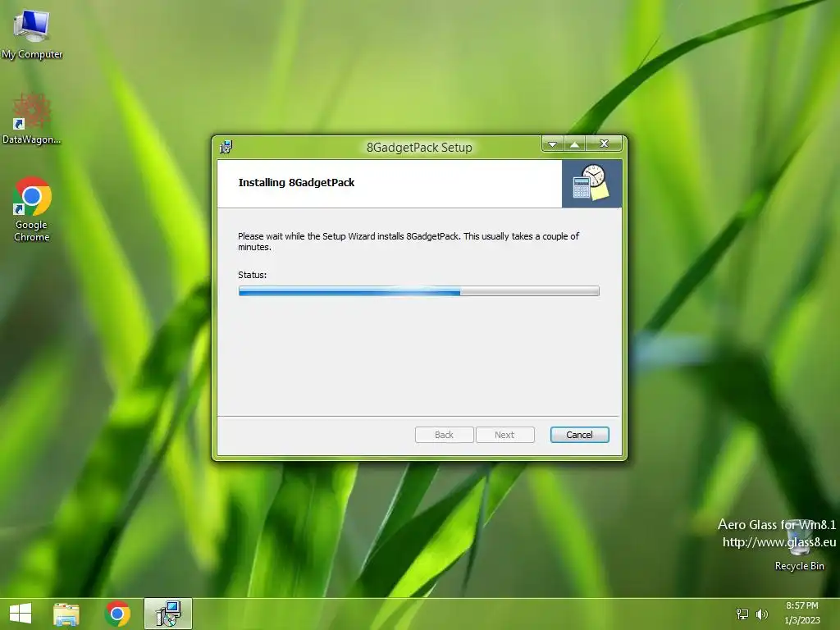Close the 8GadgetPack Setup window
The width and height of the screenshot is (840, 630).
[604, 144]
